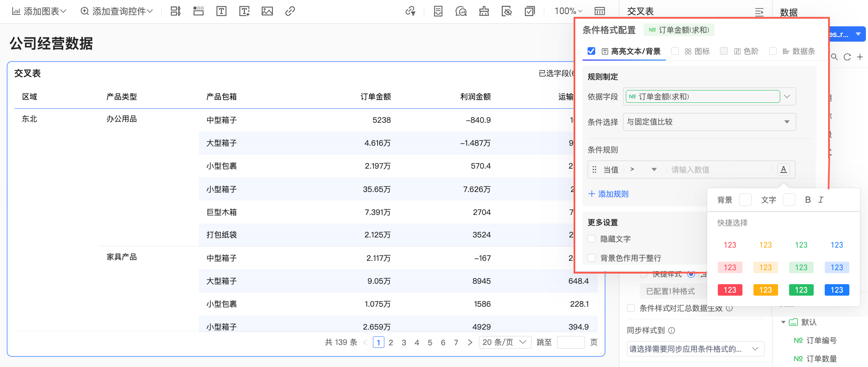Open the 添加图表 menu
This screenshot has height=367, width=868.
(39, 11)
